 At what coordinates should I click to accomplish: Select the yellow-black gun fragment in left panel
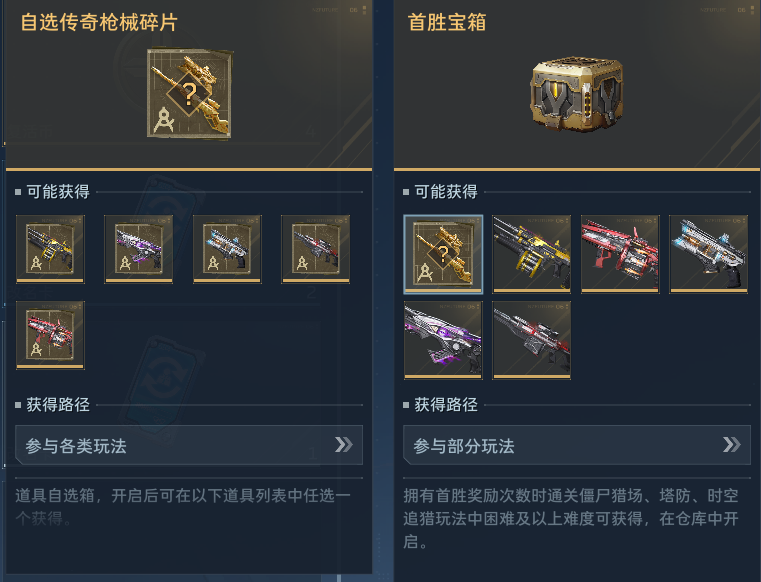coord(50,249)
